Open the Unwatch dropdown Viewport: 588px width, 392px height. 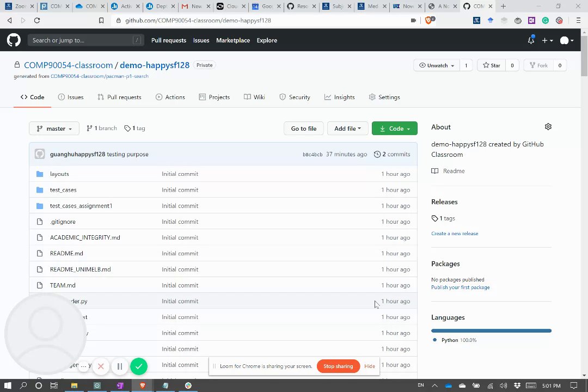[x=437, y=65]
